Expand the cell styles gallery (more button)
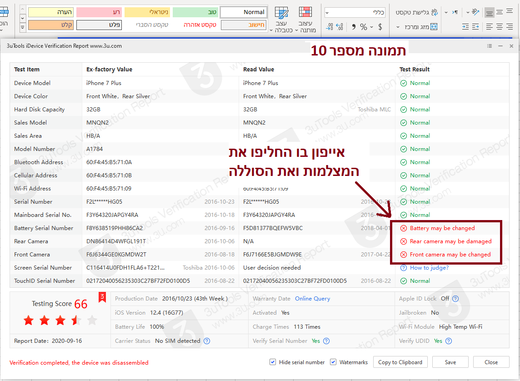This screenshot has height=381, width=520. point(23,27)
